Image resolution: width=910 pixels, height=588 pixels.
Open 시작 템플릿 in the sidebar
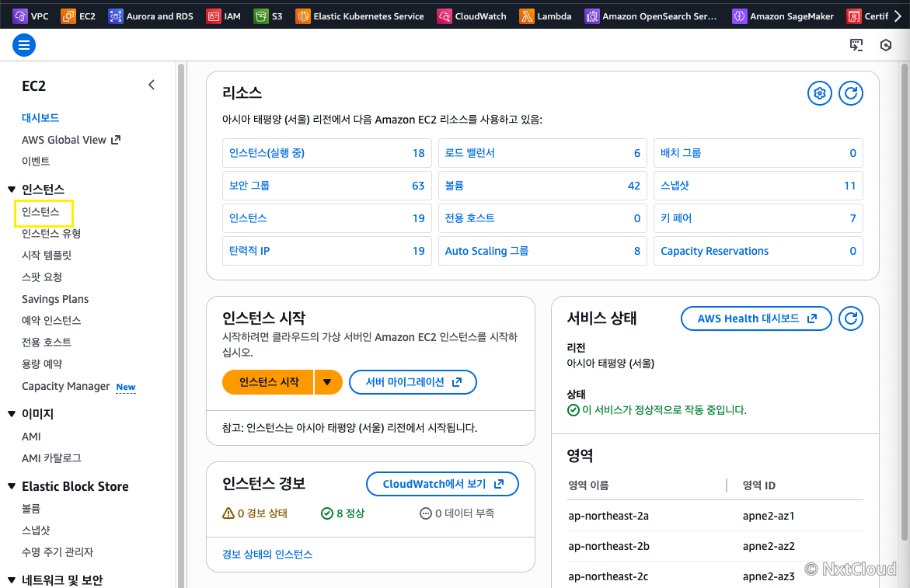point(47,255)
